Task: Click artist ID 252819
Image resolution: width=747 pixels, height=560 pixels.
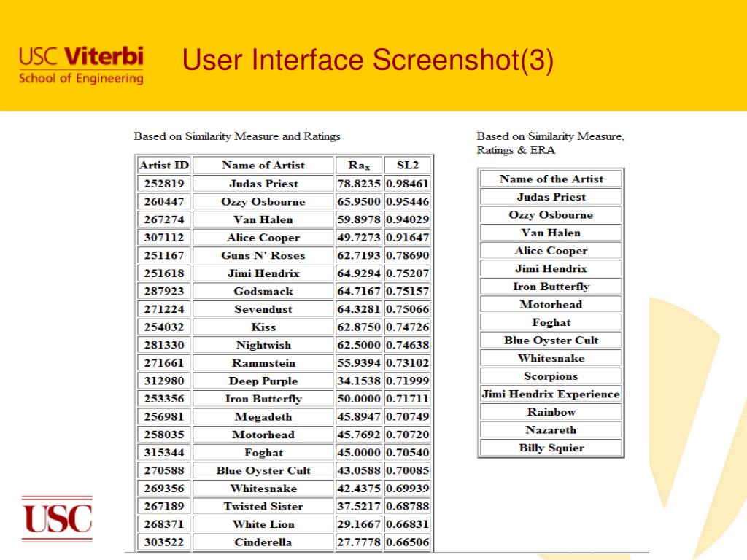Action: [164, 183]
